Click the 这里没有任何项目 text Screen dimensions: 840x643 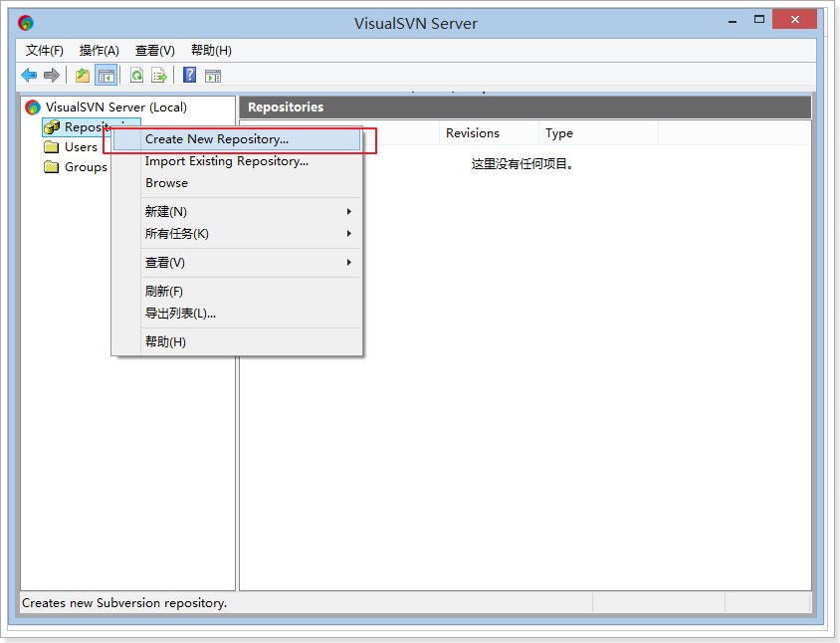point(523,164)
